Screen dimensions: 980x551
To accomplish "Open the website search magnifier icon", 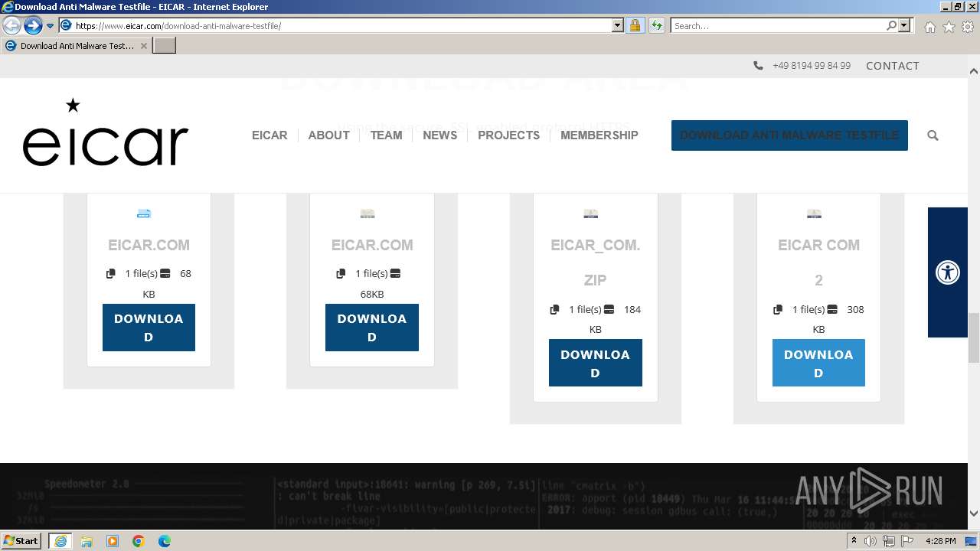I will (x=933, y=135).
